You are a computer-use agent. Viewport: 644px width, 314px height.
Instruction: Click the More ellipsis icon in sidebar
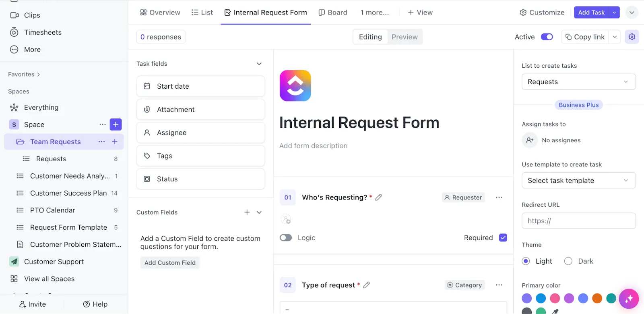[14, 50]
